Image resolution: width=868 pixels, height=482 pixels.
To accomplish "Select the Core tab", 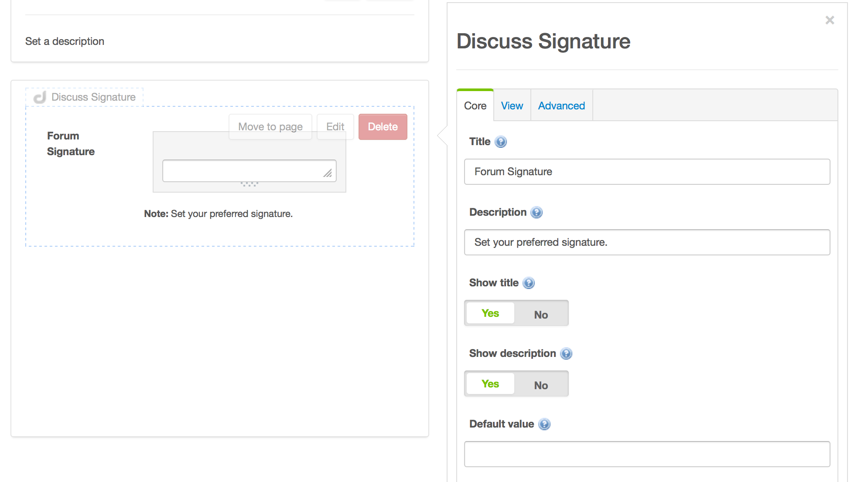I will (475, 106).
